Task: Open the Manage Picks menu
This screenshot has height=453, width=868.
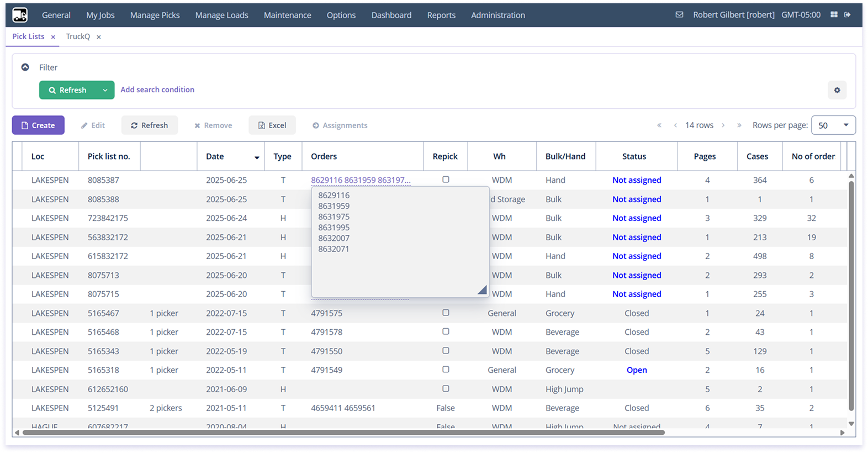Action: coord(155,15)
